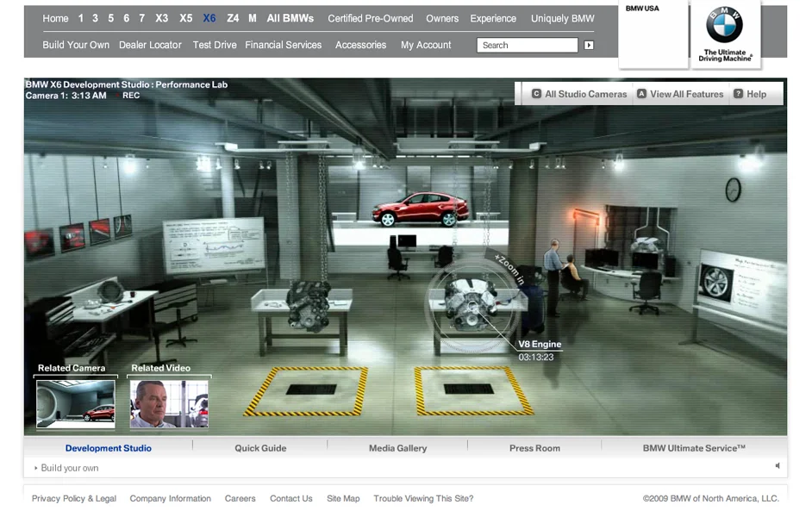812x517 pixels.
Task: Switch to Media Gallery tab
Action: (x=397, y=448)
